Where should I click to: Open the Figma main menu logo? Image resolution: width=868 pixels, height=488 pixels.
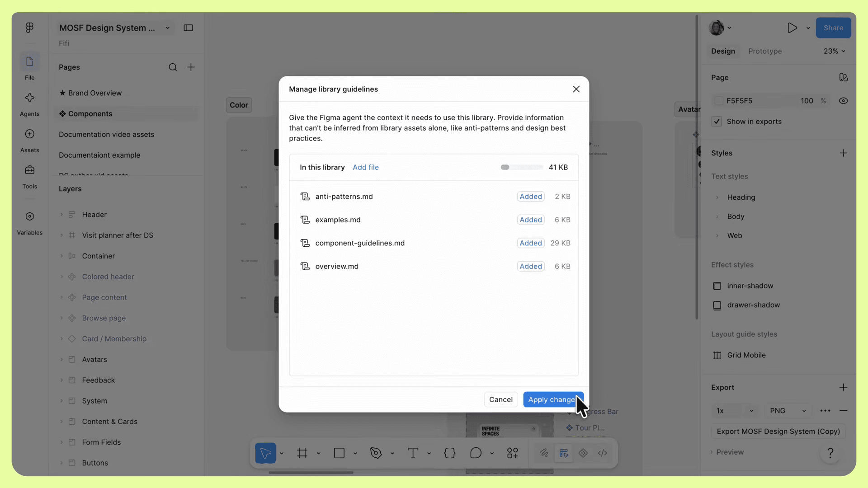29,28
